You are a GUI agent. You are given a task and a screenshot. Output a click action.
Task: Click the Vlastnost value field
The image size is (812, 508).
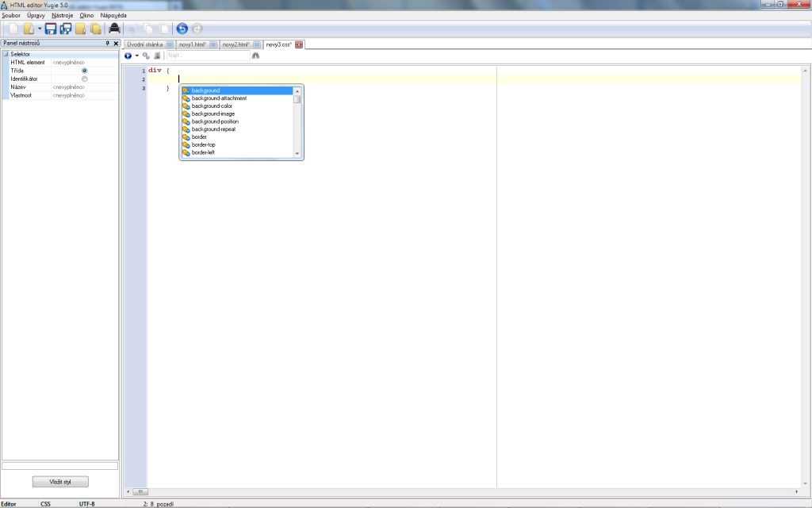point(85,95)
